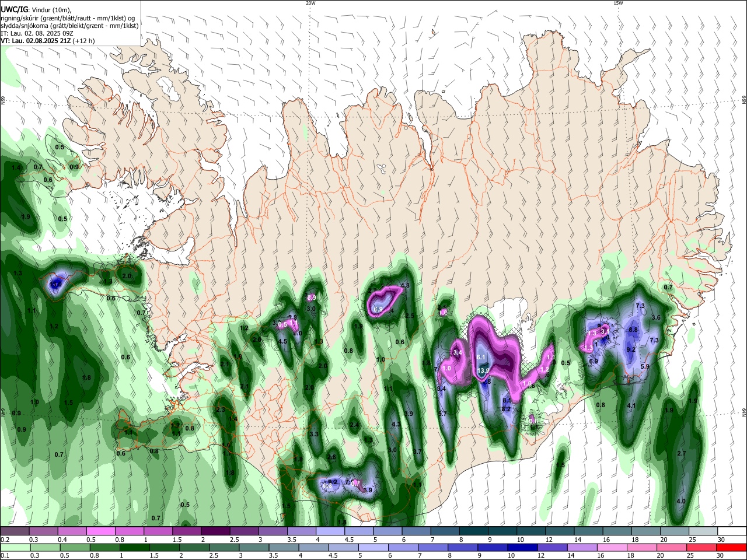Click the 4.3 precipitation value on the map
Screen dimensions: 747x560
click(396, 424)
